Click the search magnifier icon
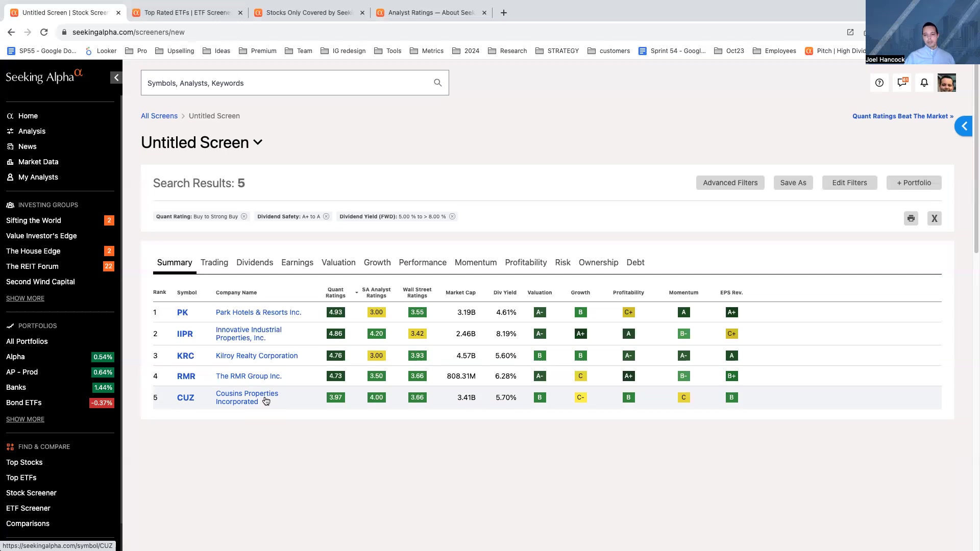 coord(437,83)
